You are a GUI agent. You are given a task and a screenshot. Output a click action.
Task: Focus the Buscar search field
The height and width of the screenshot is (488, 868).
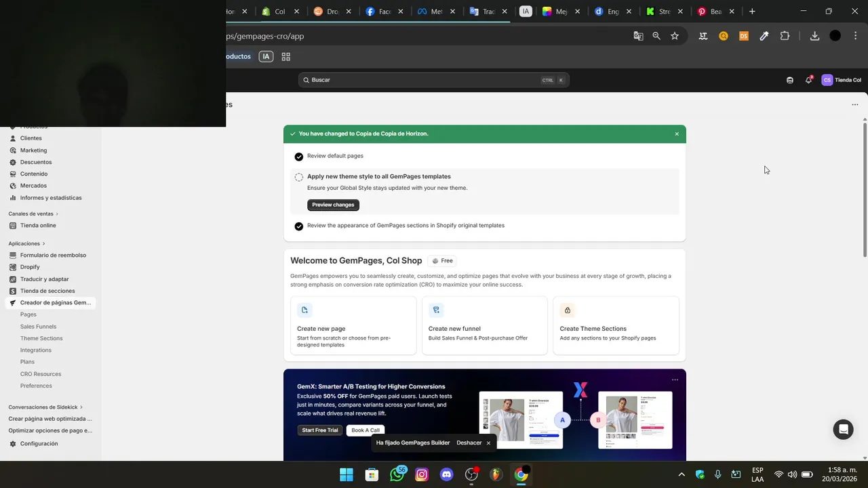pyautogui.click(x=433, y=80)
